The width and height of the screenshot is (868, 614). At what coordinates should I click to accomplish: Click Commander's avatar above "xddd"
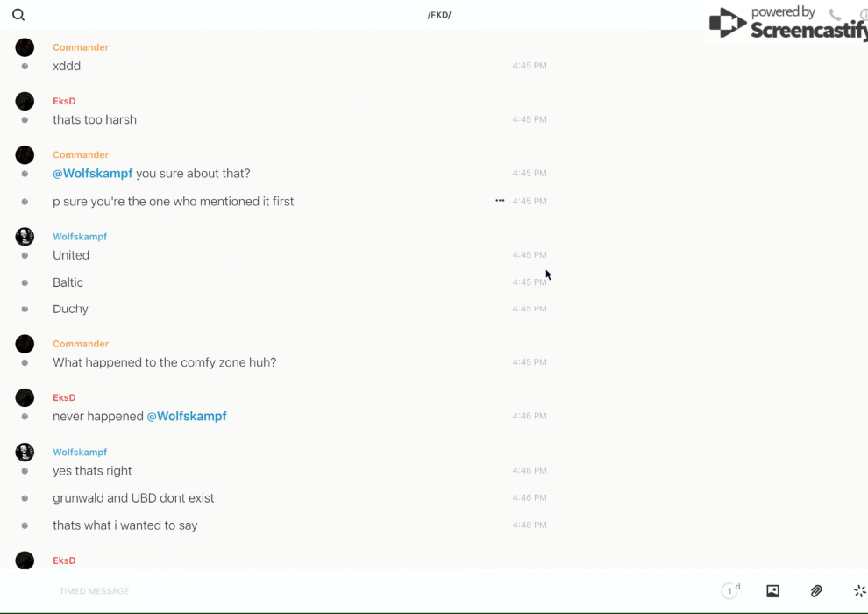pyautogui.click(x=25, y=47)
